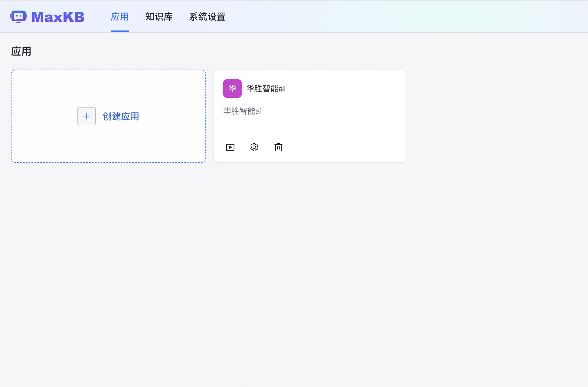This screenshot has height=387, width=588.
Task: Launch the demo play icon for 华胜智能ai
Action: 230,147
